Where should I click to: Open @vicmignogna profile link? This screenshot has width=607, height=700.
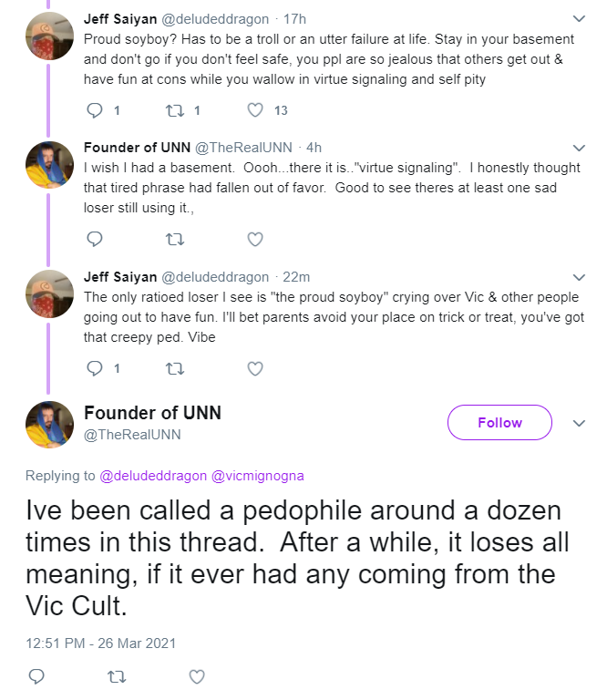[x=258, y=476]
